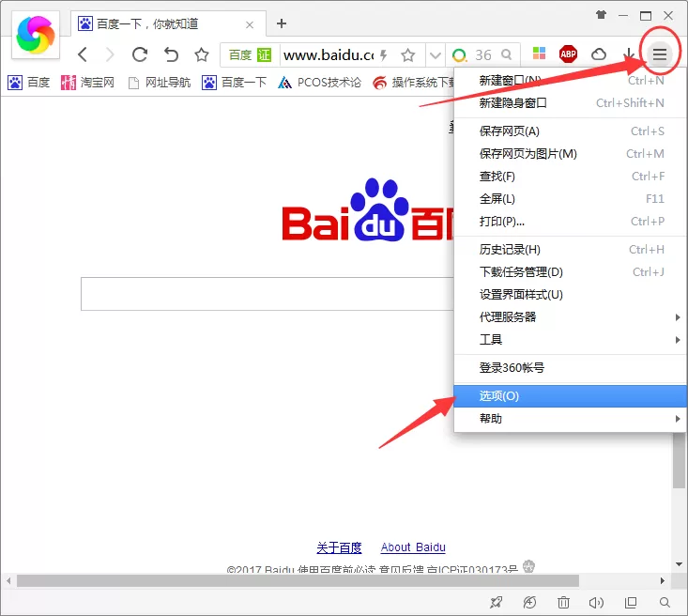Click the status bar trash icon
Image resolution: width=688 pixels, height=616 pixels.
(563, 603)
